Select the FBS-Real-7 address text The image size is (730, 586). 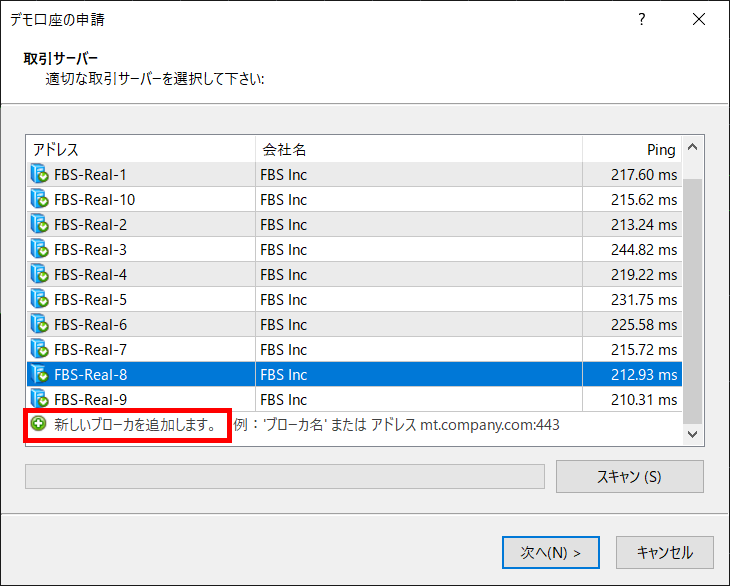coord(90,350)
